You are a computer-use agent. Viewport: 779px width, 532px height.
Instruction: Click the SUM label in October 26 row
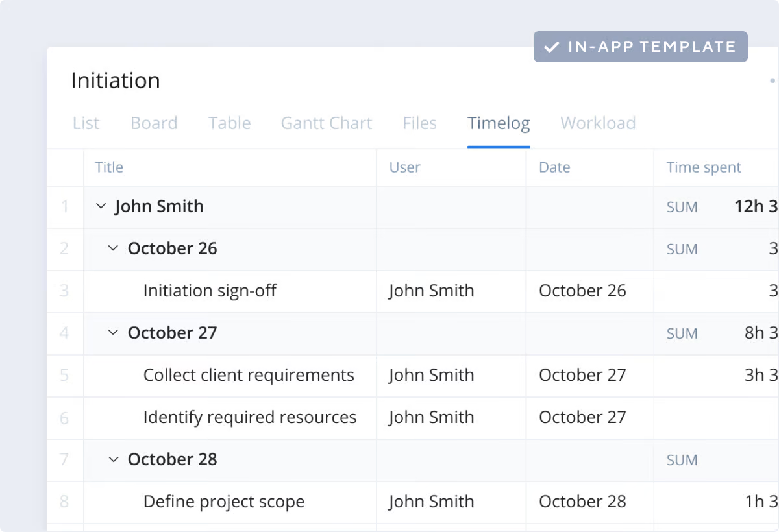682,249
